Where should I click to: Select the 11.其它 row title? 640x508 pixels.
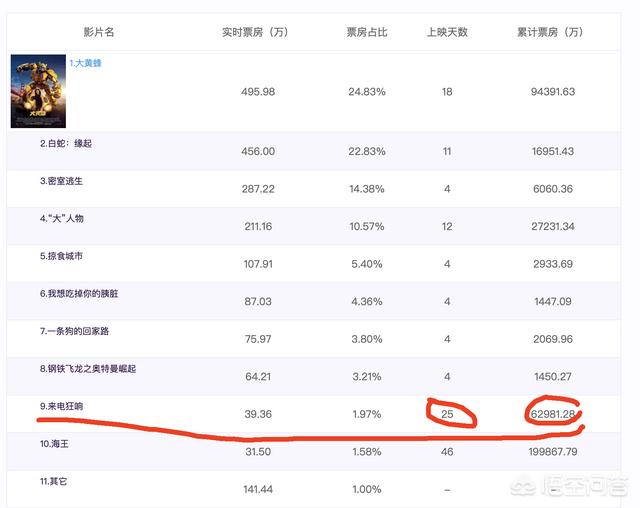click(53, 481)
